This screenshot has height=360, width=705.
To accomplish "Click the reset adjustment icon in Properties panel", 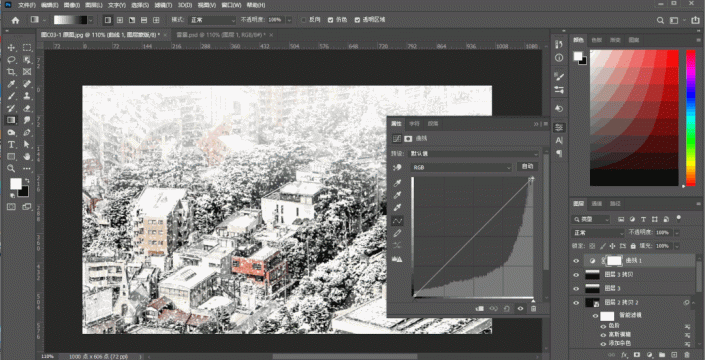I will coord(507,308).
